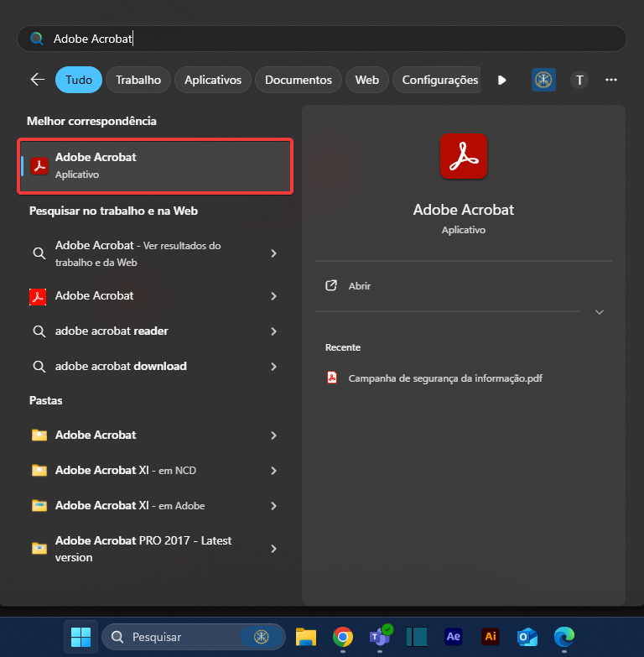This screenshot has width=644, height=657.
Task: Switch to the Trabalho filter tab
Action: (x=138, y=80)
